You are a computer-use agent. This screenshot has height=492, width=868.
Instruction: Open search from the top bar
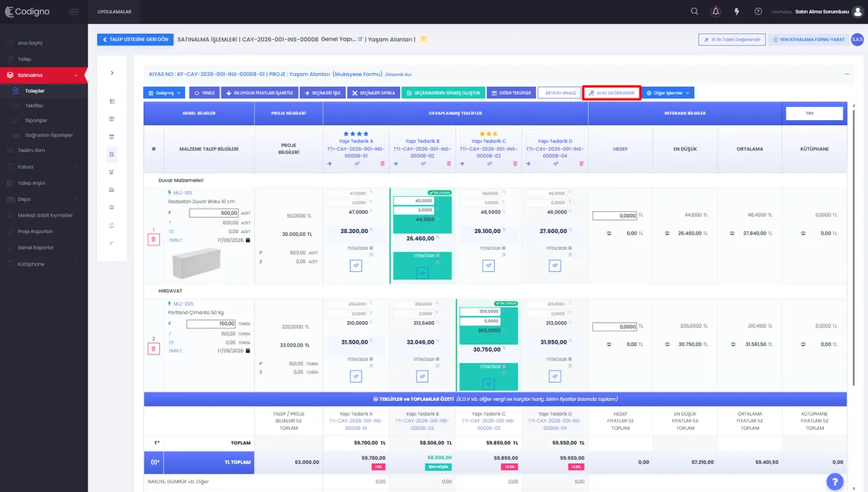694,12
